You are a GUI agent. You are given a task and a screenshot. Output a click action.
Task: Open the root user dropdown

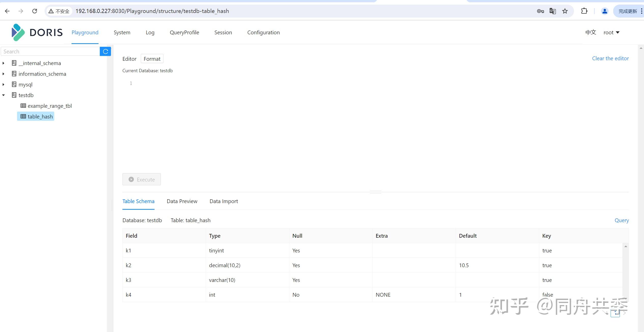point(611,32)
